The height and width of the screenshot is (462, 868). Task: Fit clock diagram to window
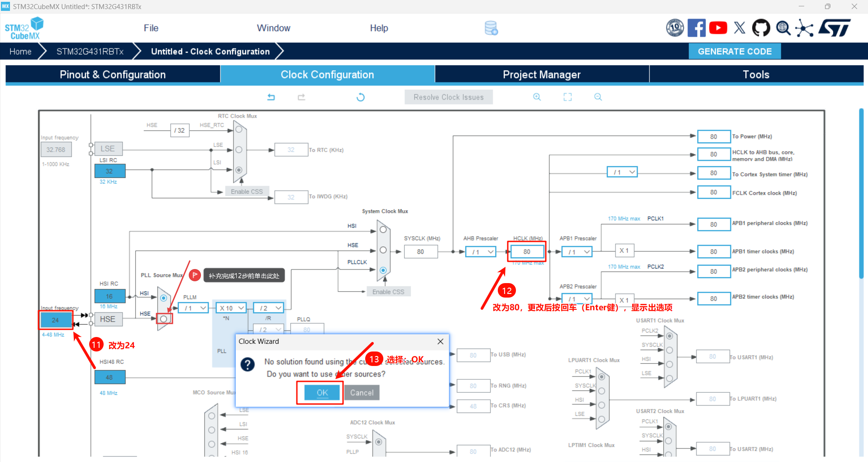568,97
